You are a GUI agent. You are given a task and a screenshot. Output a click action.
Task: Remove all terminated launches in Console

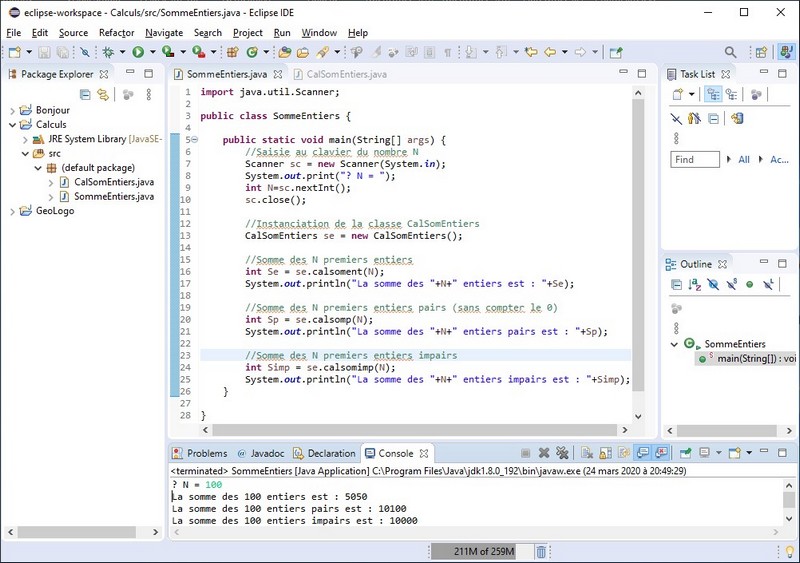(x=562, y=453)
